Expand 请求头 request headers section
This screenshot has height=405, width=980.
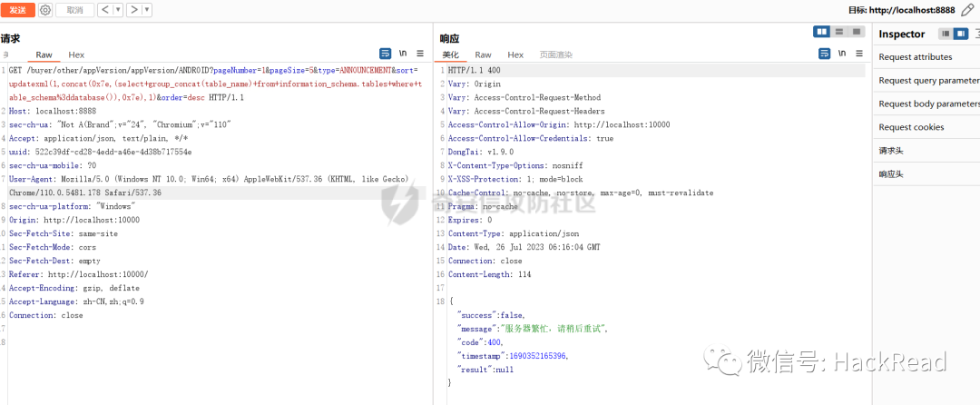click(926, 151)
